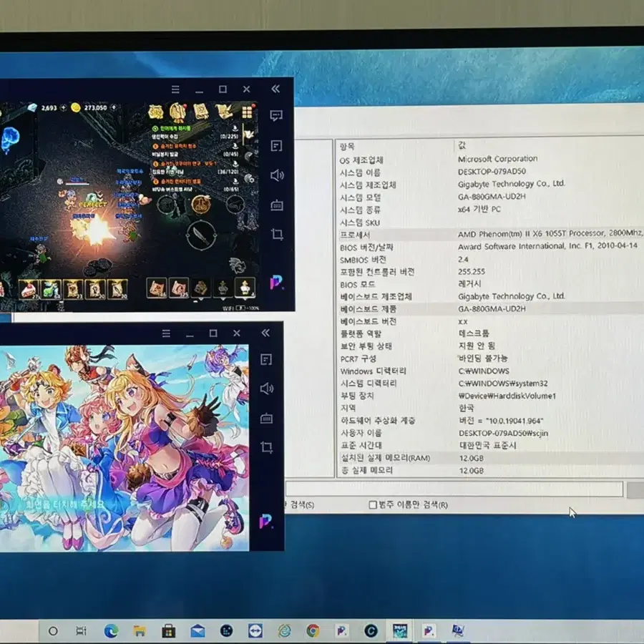Image resolution: width=644 pixels, height=644 pixels.
Task: Click the volume speaker icon in upper emulator
Action: 277,175
